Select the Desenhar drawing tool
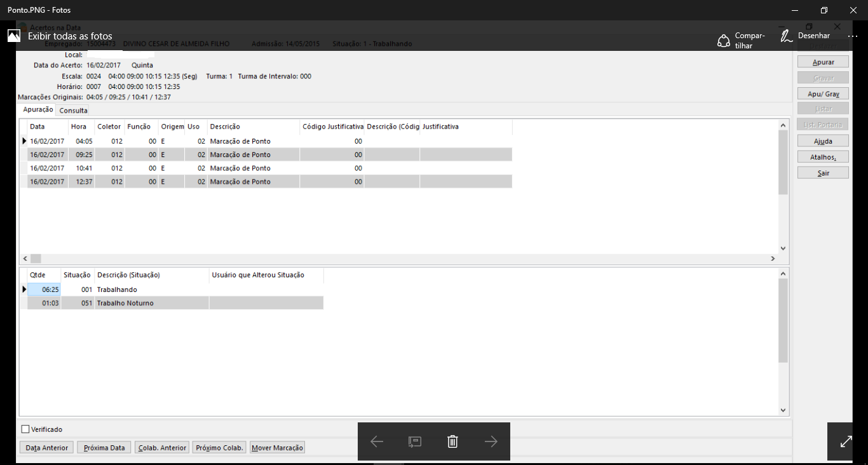 click(x=806, y=36)
